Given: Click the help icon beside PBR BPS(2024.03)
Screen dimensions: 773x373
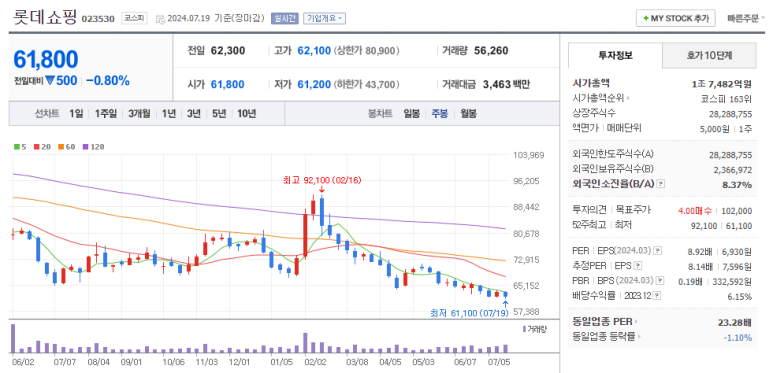Looking at the screenshot, I should [661, 280].
